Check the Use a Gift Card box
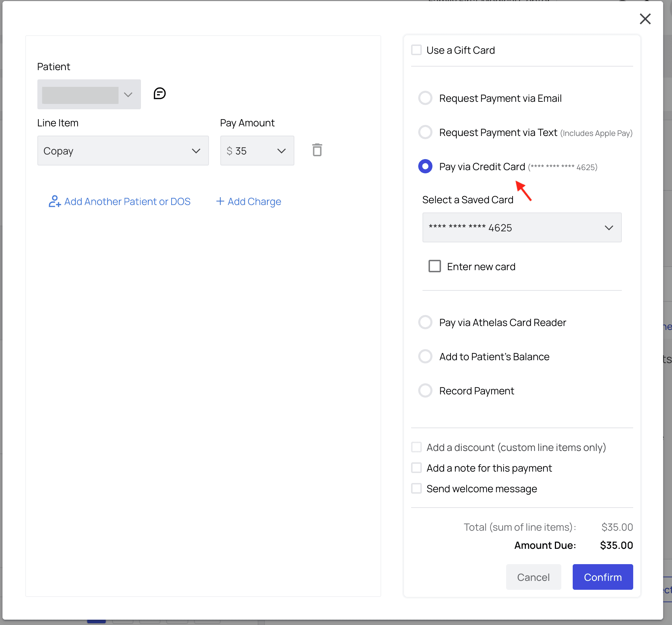 [416, 50]
